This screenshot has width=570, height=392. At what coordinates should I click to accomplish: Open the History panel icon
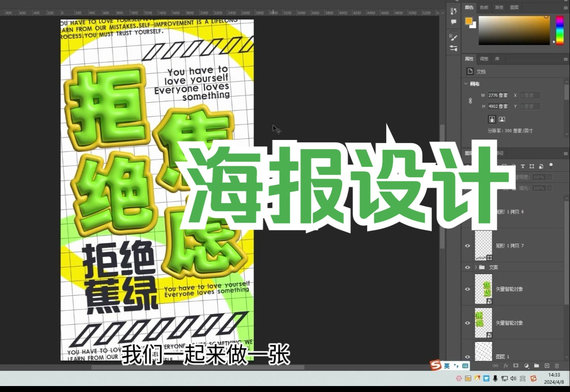pyautogui.click(x=454, y=11)
